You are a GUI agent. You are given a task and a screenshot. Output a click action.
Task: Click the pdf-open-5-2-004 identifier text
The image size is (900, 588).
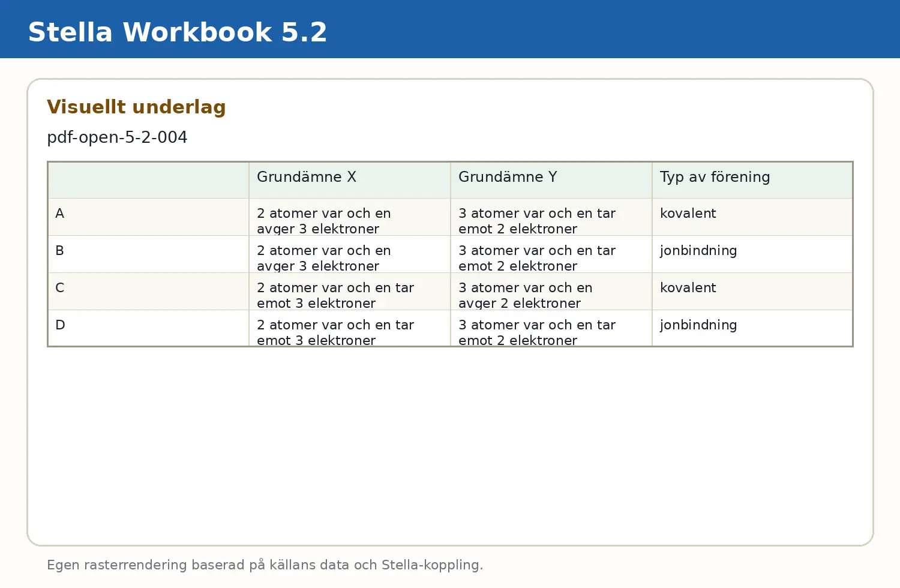(117, 137)
